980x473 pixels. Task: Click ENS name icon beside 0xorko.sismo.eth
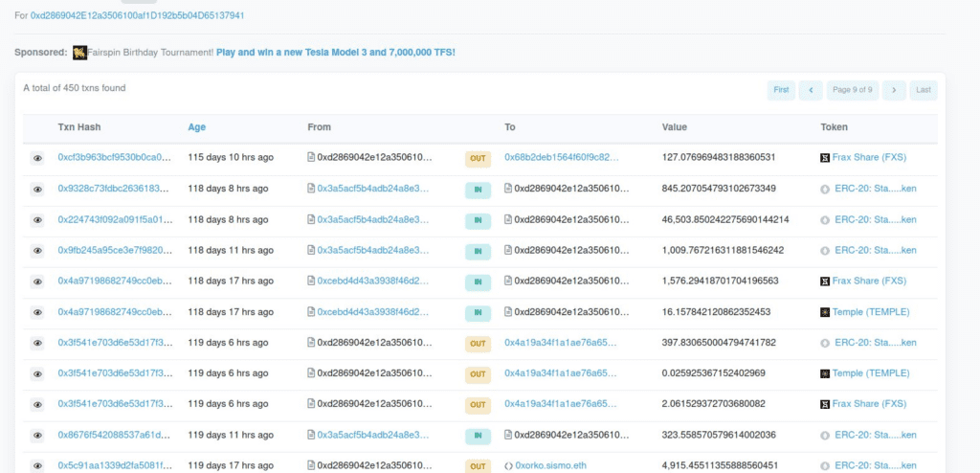509,466
